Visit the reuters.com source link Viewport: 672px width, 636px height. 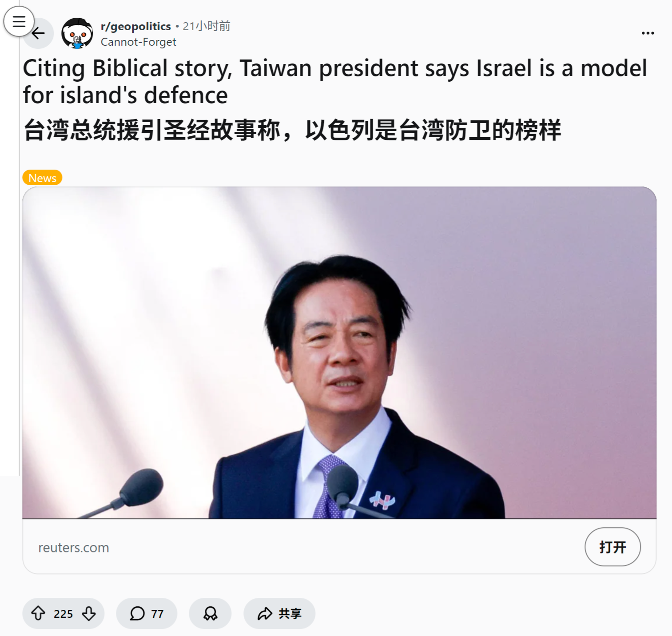(x=74, y=548)
